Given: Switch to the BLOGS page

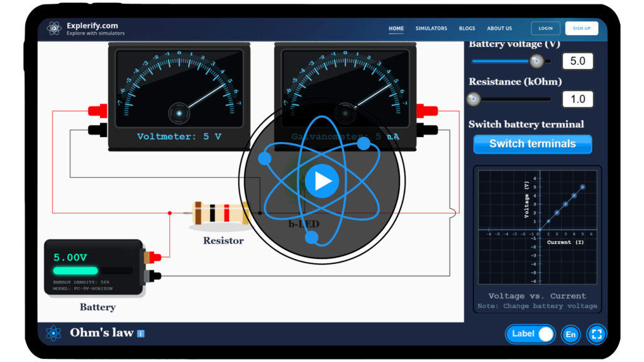Looking at the screenshot, I should pyautogui.click(x=467, y=28).
